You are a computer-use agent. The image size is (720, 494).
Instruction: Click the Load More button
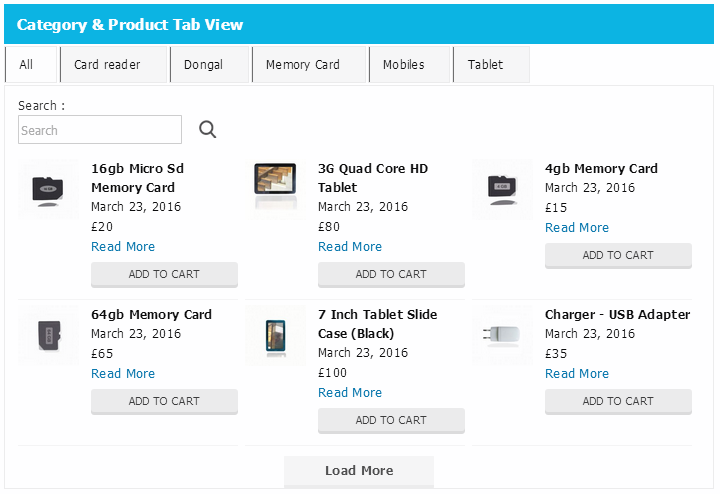(359, 471)
